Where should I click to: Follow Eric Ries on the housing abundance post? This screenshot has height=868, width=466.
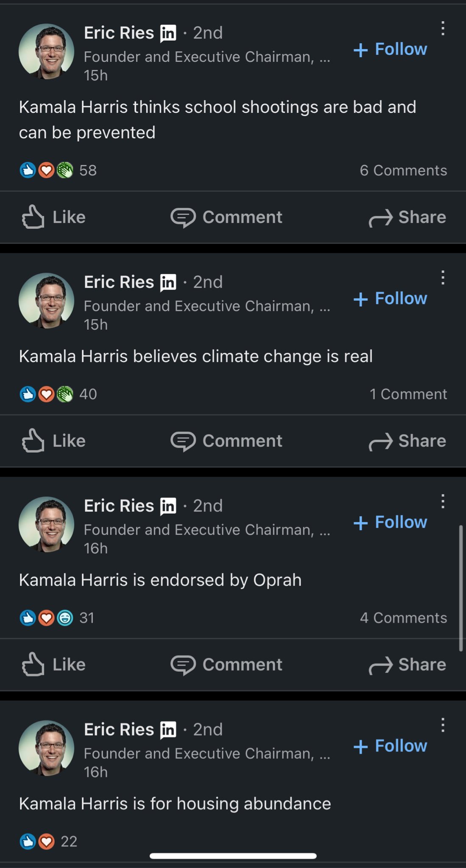(x=391, y=746)
